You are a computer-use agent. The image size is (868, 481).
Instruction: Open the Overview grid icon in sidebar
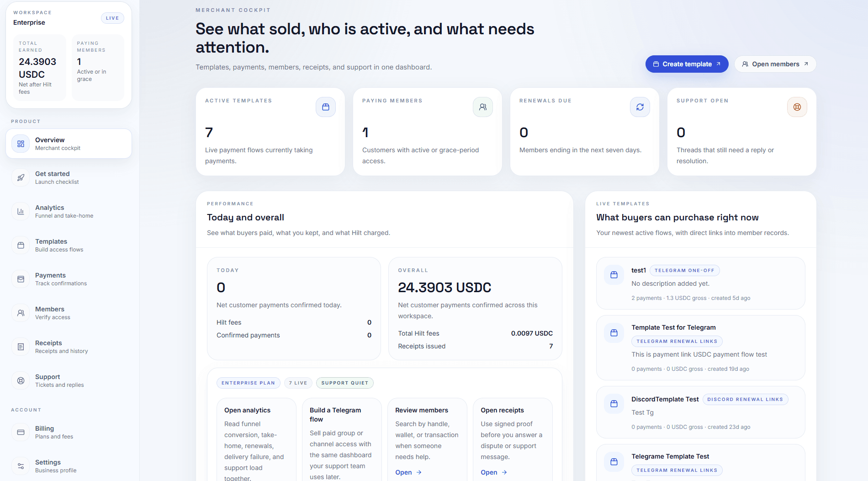click(x=21, y=144)
